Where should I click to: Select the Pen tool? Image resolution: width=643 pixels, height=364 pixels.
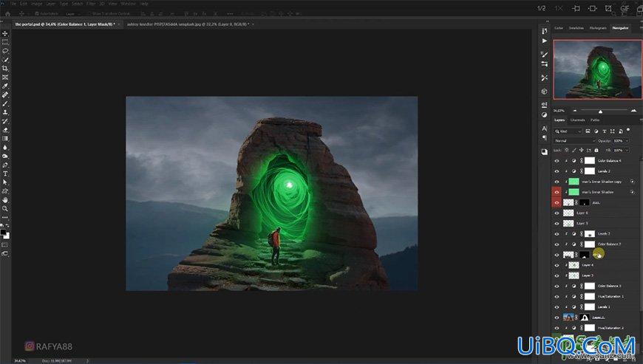coord(5,165)
